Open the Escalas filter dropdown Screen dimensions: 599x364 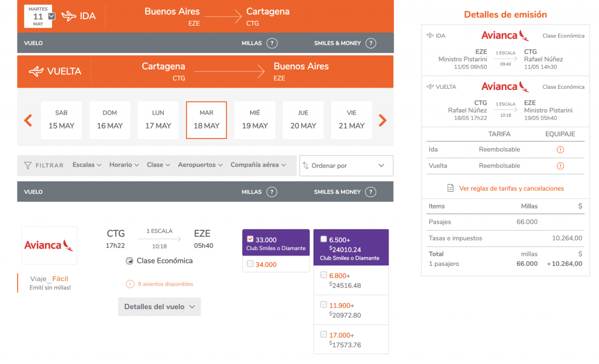87,165
